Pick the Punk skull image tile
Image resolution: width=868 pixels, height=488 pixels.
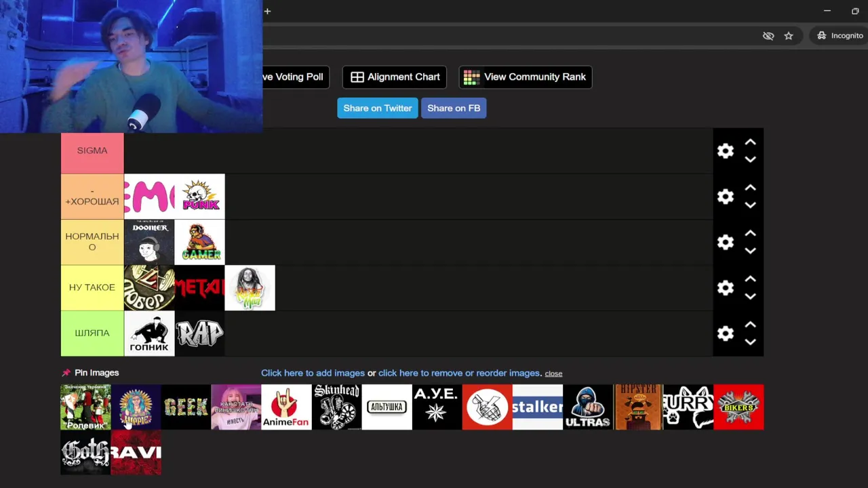coord(199,197)
